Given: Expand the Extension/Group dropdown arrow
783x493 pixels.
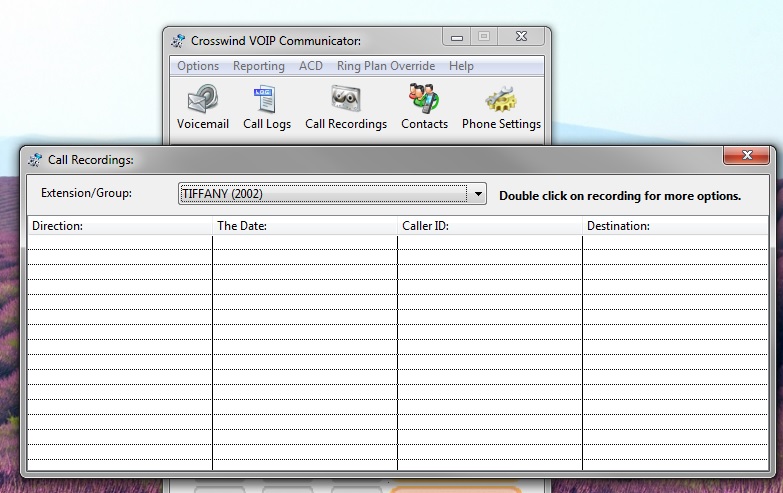Looking at the screenshot, I should click(x=478, y=194).
